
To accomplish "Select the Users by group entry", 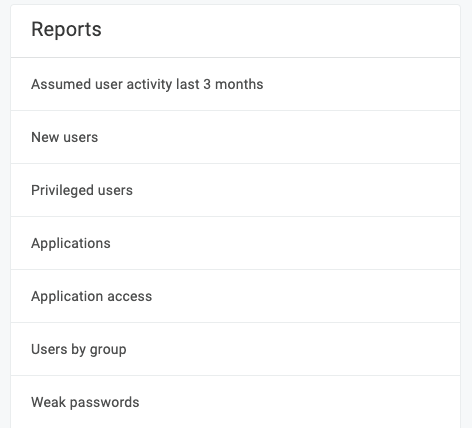I will point(235,349).
